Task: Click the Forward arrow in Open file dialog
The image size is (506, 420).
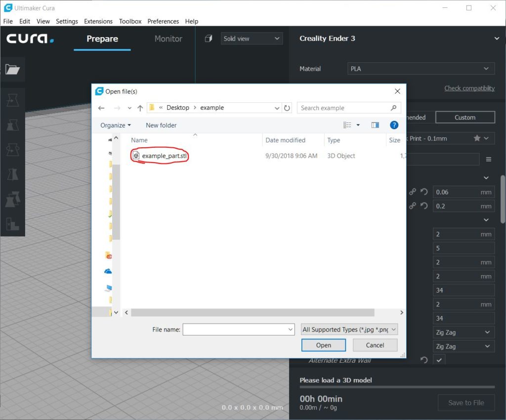Action: tap(117, 108)
